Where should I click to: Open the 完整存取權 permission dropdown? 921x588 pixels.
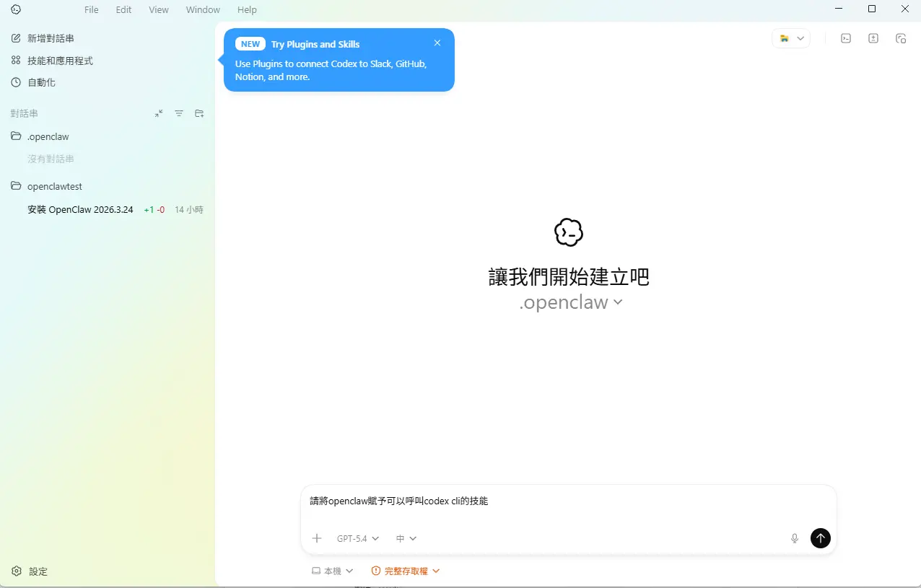[406, 571]
